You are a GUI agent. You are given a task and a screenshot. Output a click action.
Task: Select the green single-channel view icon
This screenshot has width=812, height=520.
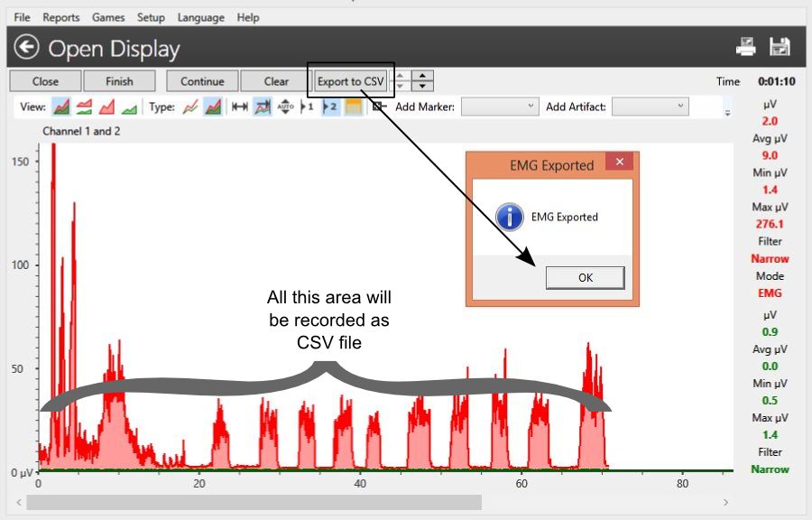(x=129, y=107)
